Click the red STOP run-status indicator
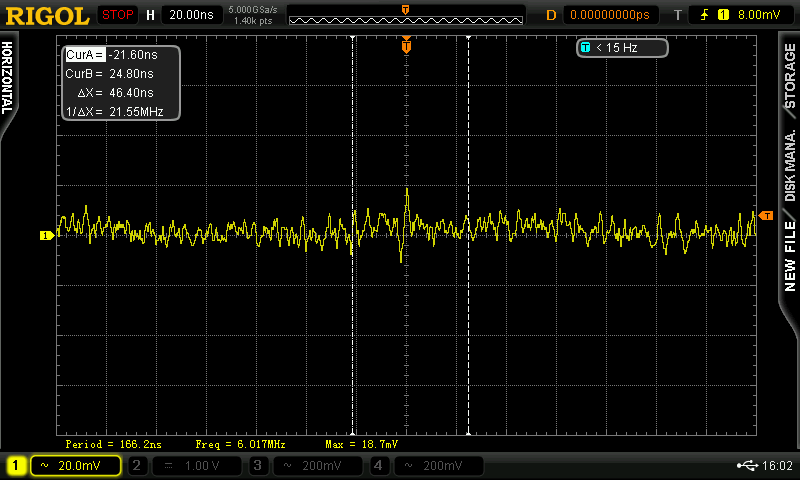Screen dimensions: 800x480 (117, 15)
